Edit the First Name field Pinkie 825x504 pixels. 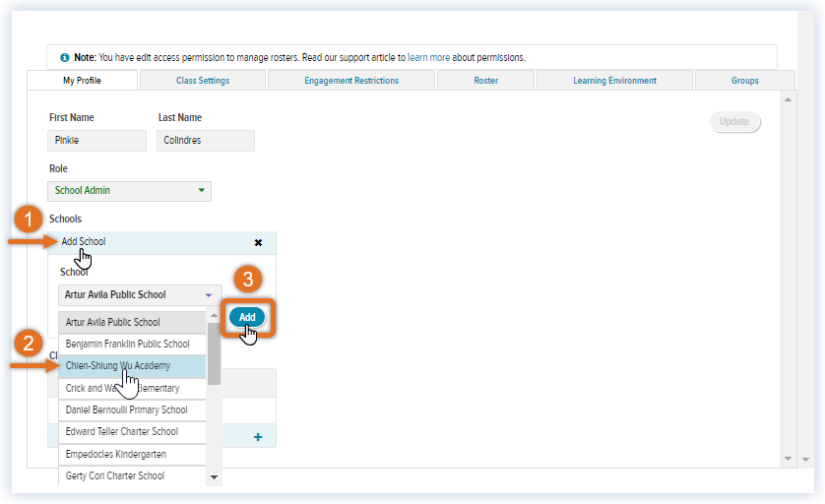96,141
